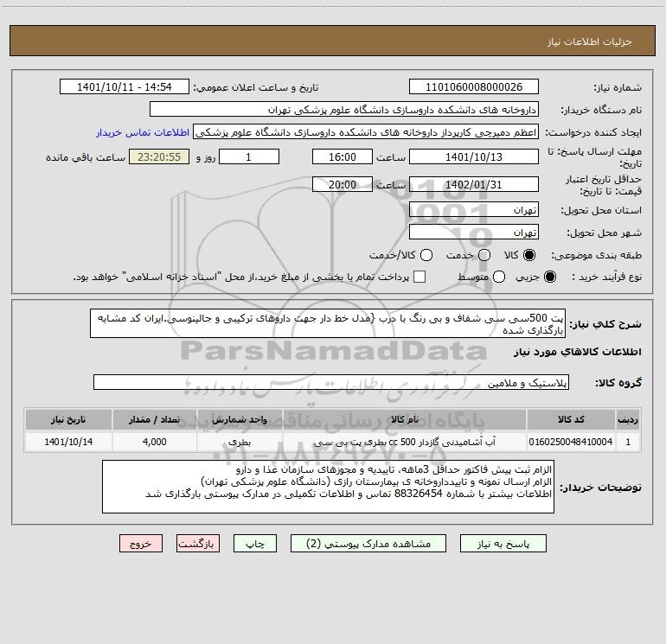Click the بازگشت back button
Viewport: 666px width, 644px height.
point(198,544)
